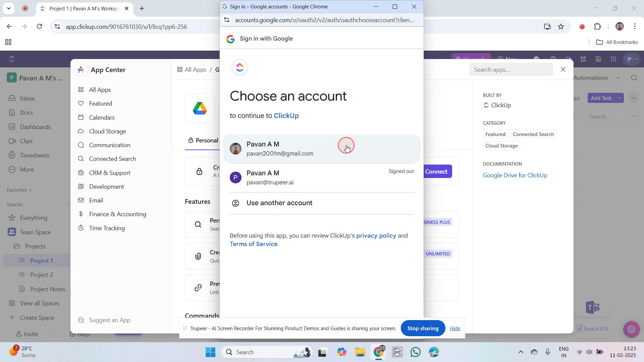Expand the Add Task dropdown arrow
This screenshot has height=362, width=644.
pyautogui.click(x=619, y=98)
